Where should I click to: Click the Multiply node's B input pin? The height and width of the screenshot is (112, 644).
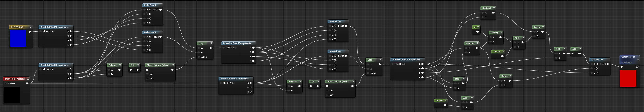point(490,42)
